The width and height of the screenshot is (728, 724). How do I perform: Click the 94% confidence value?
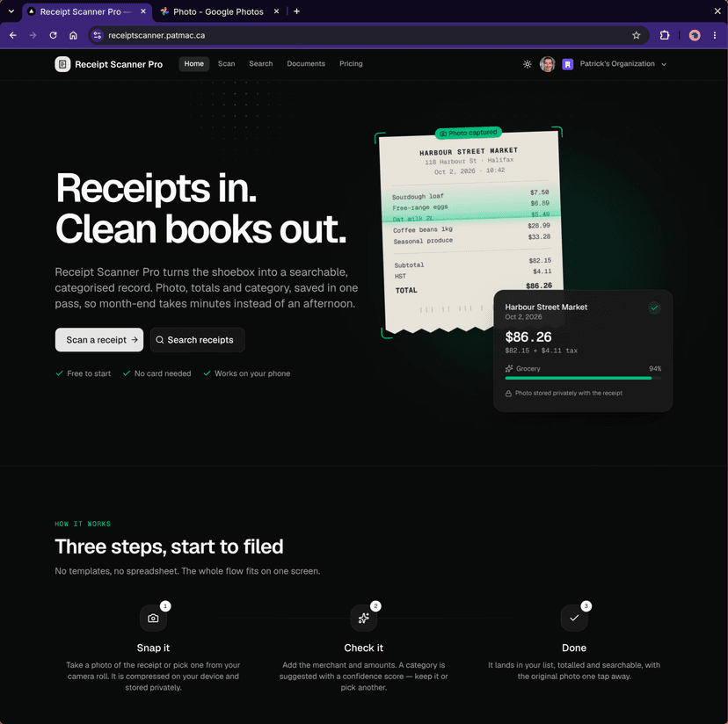coord(655,368)
